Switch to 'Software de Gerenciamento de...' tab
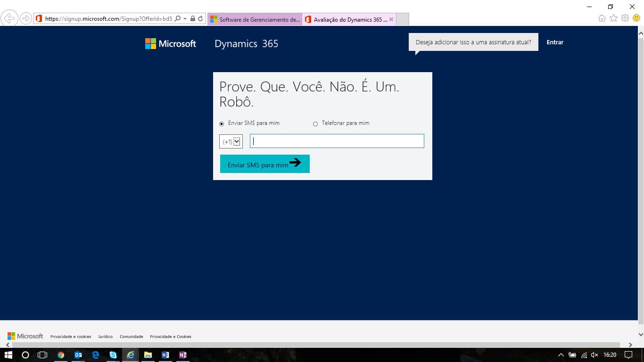 tap(255, 19)
